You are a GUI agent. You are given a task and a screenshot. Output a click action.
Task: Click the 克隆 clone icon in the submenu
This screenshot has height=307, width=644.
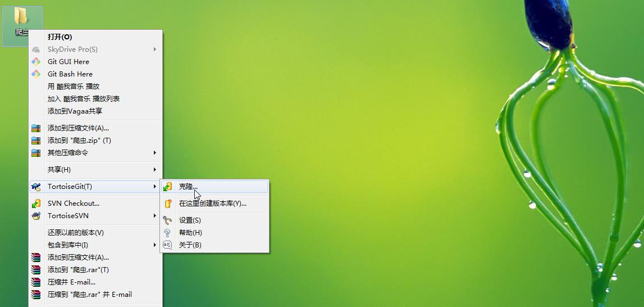click(167, 187)
